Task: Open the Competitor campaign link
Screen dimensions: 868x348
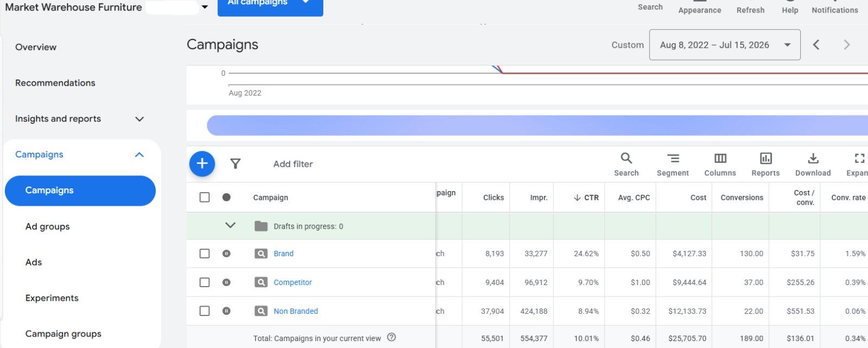Action: pyautogui.click(x=293, y=282)
